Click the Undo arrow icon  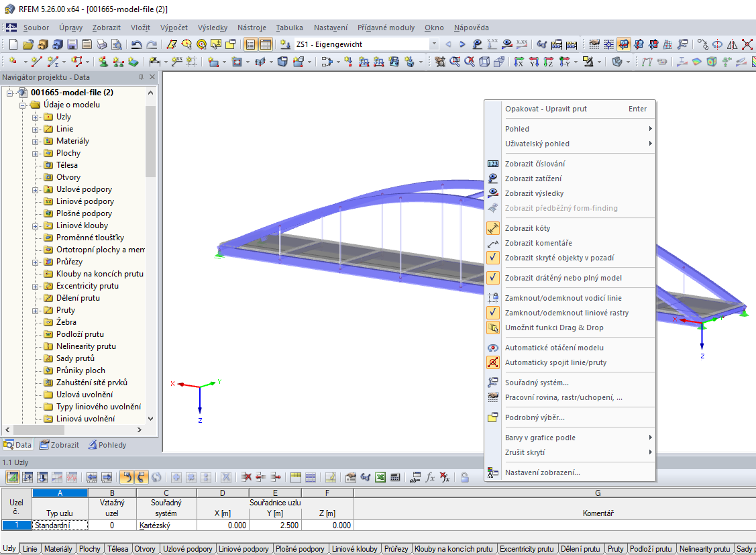coord(136,44)
